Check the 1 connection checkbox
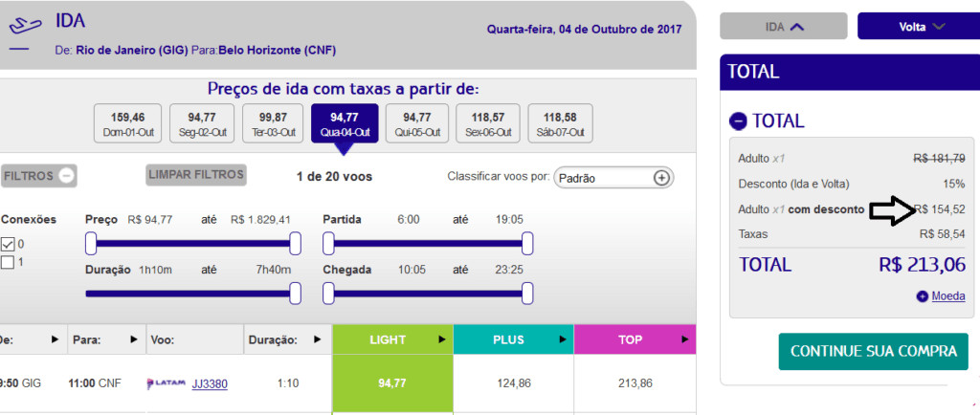Viewport: 980px width, 415px height. pos(8,262)
